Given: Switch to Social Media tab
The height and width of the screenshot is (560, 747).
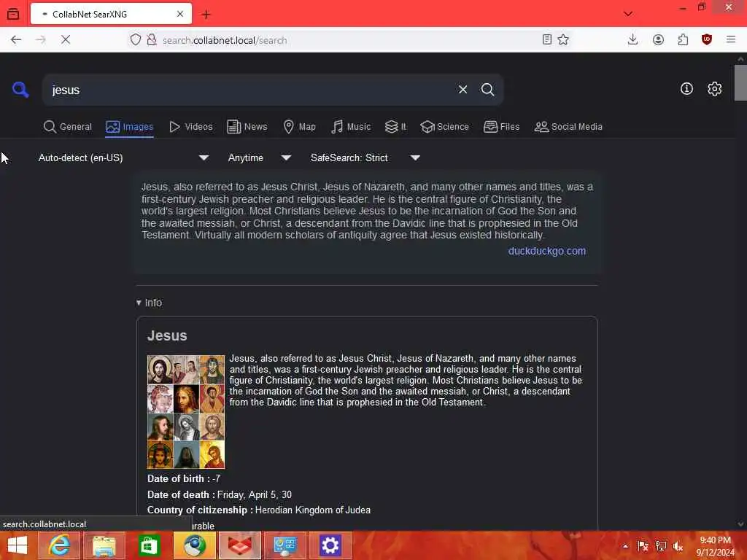Looking at the screenshot, I should tap(568, 127).
